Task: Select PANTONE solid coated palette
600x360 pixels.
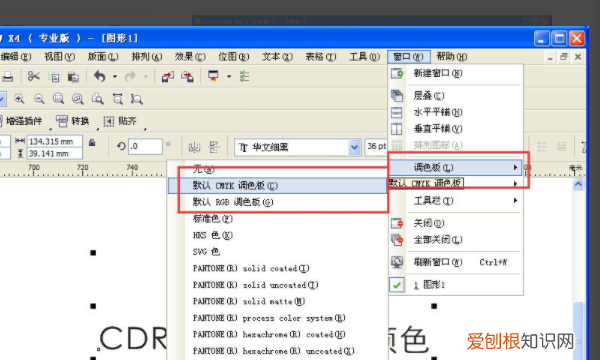Action: coord(277,268)
